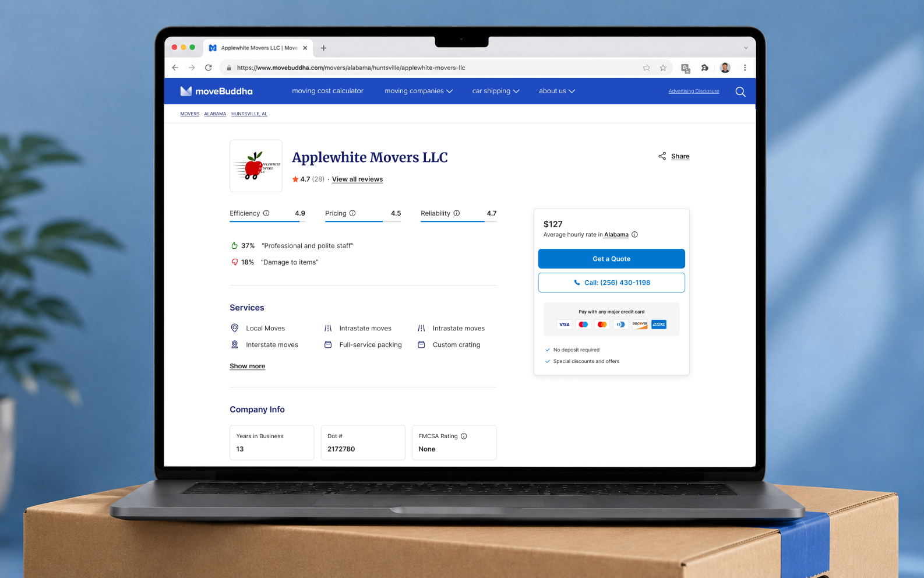Click Custom crating service
924x578 pixels.
point(449,345)
